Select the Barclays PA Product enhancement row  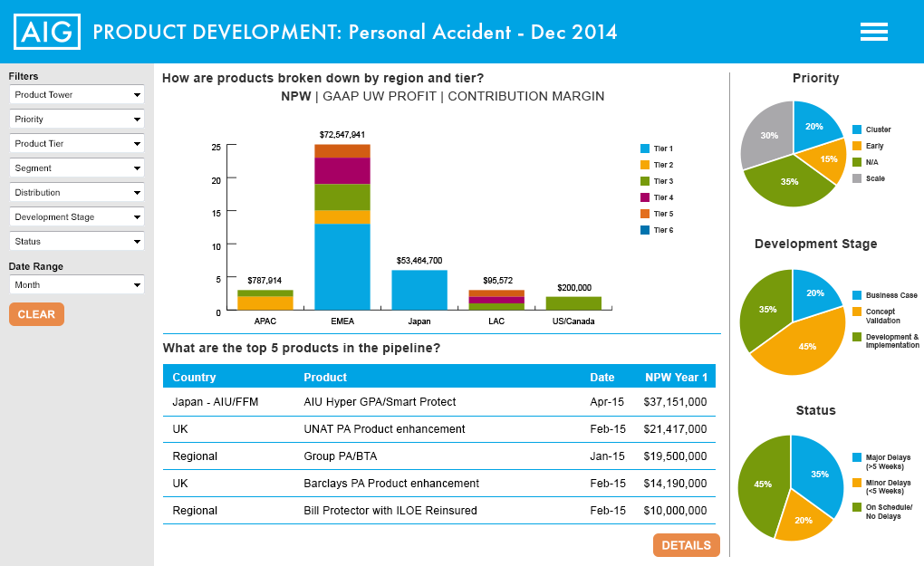(439, 484)
